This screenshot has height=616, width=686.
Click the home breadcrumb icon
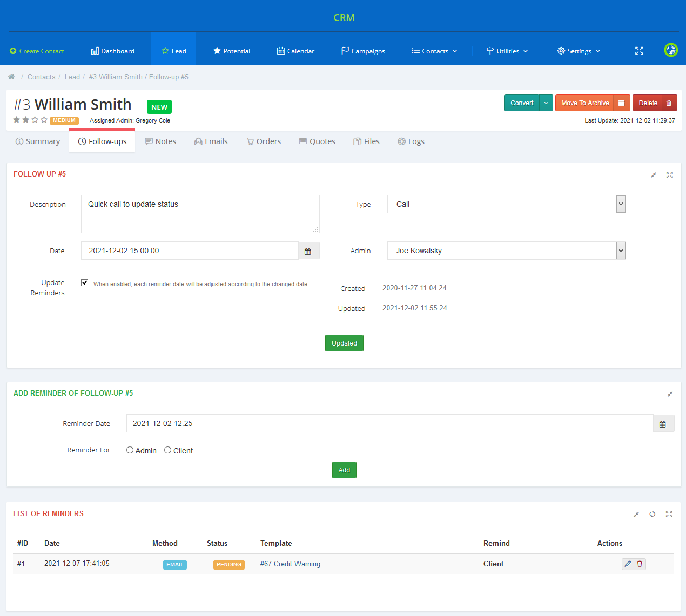(11, 77)
